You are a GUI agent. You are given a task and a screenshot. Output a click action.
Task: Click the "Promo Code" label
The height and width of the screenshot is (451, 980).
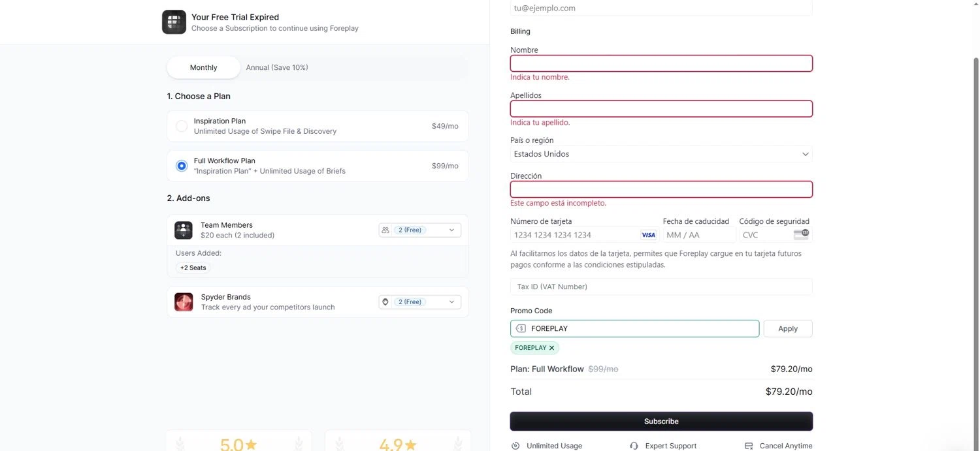tap(531, 311)
